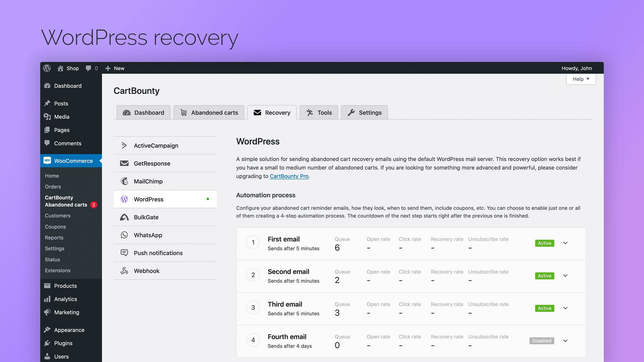Enable the Disabled Fourth email
Screen dimensions: 644x362
click(x=541, y=341)
